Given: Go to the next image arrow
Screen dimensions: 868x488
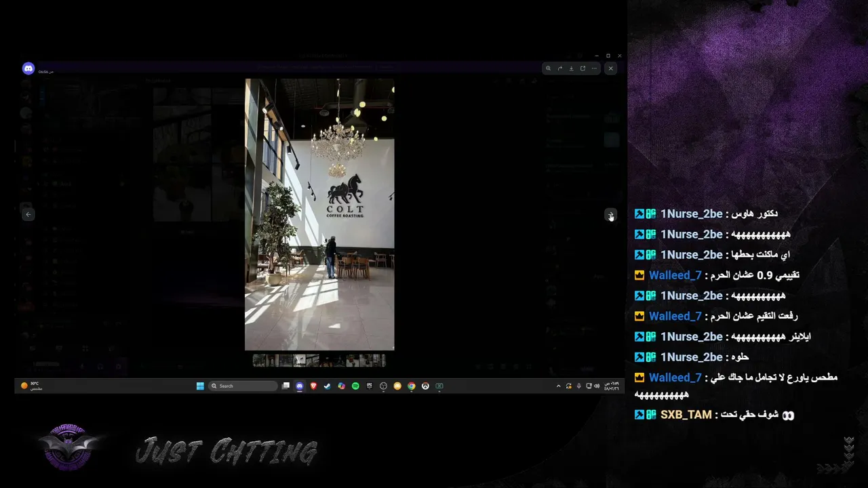Looking at the screenshot, I should (x=610, y=214).
